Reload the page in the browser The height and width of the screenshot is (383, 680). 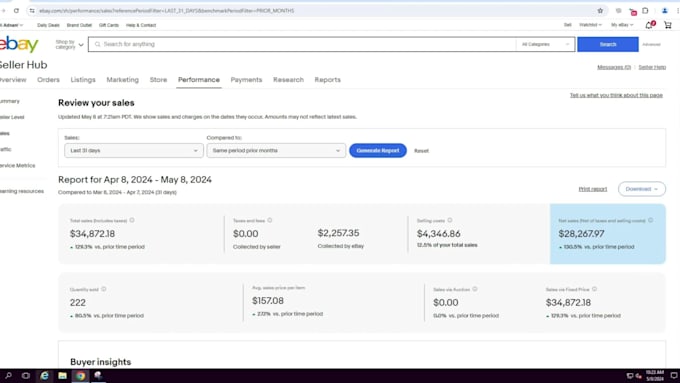coord(16,10)
